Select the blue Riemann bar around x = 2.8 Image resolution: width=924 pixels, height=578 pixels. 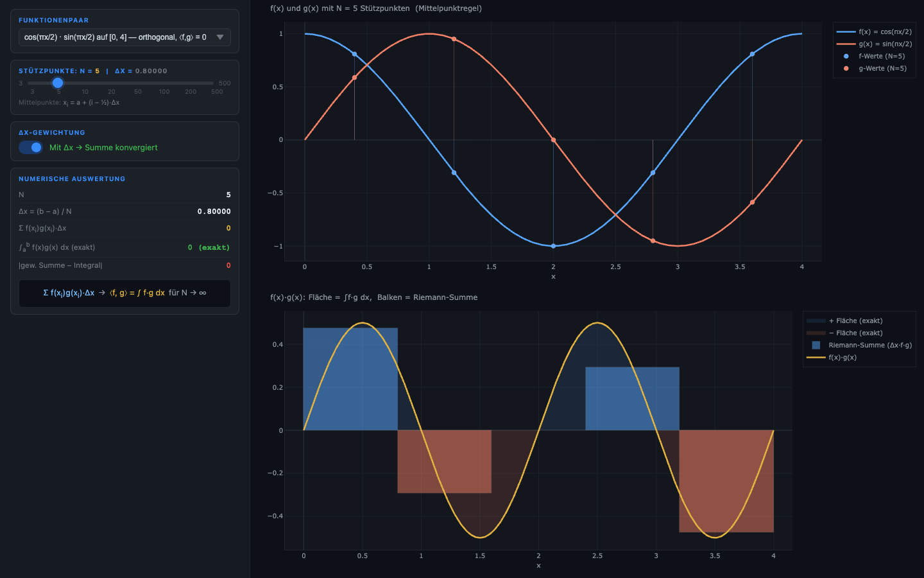632,399
